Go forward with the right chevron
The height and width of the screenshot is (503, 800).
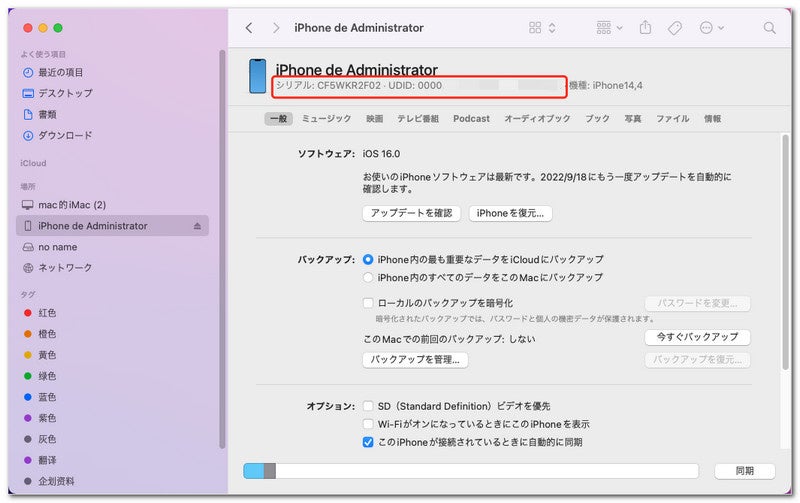click(276, 28)
